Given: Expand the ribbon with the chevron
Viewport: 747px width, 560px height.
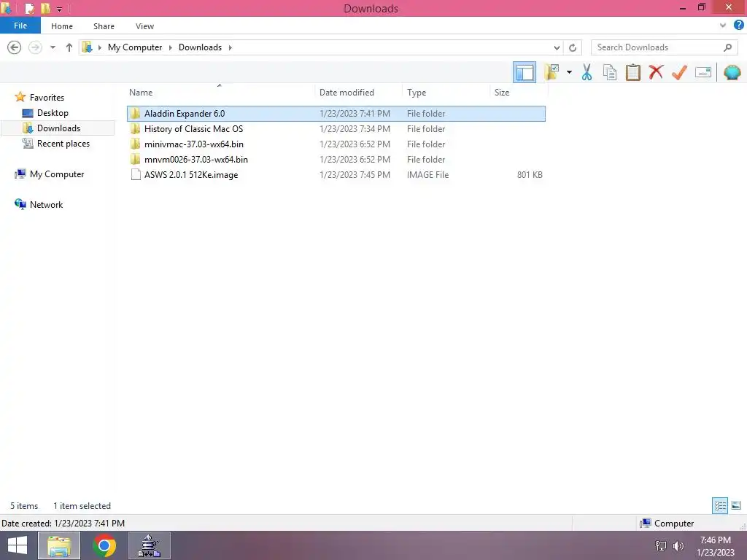Looking at the screenshot, I should tap(723, 26).
